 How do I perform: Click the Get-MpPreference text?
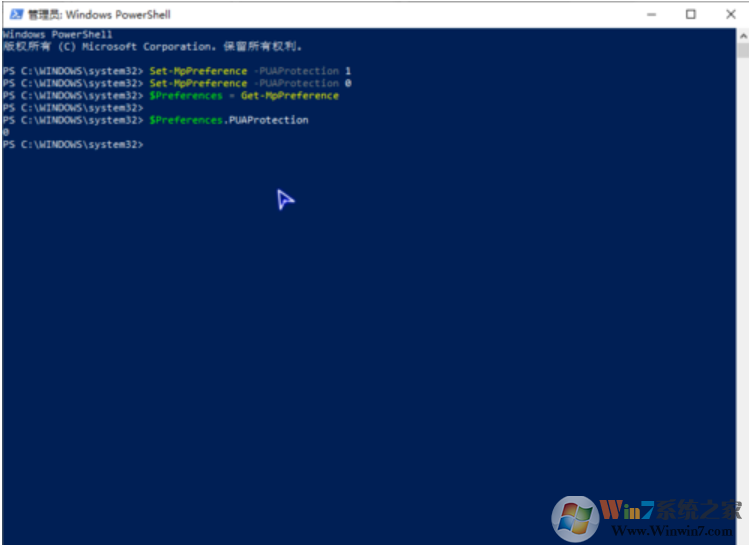289,96
